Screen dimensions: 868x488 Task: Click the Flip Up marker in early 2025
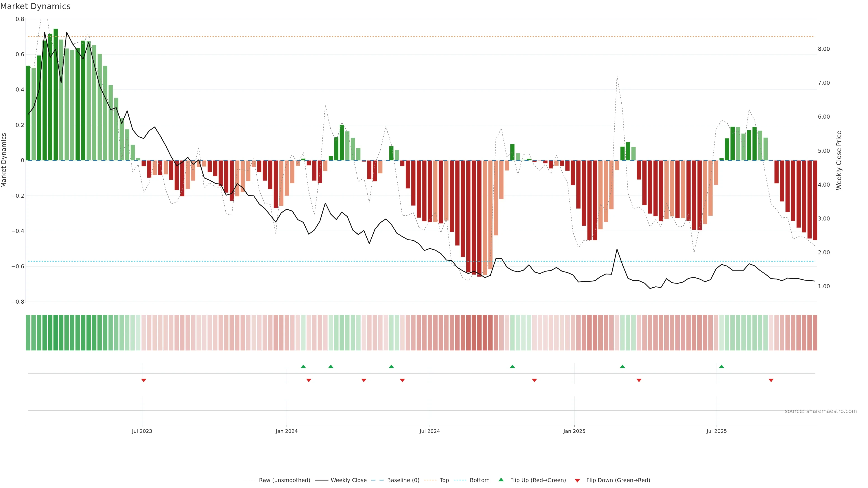pos(622,366)
